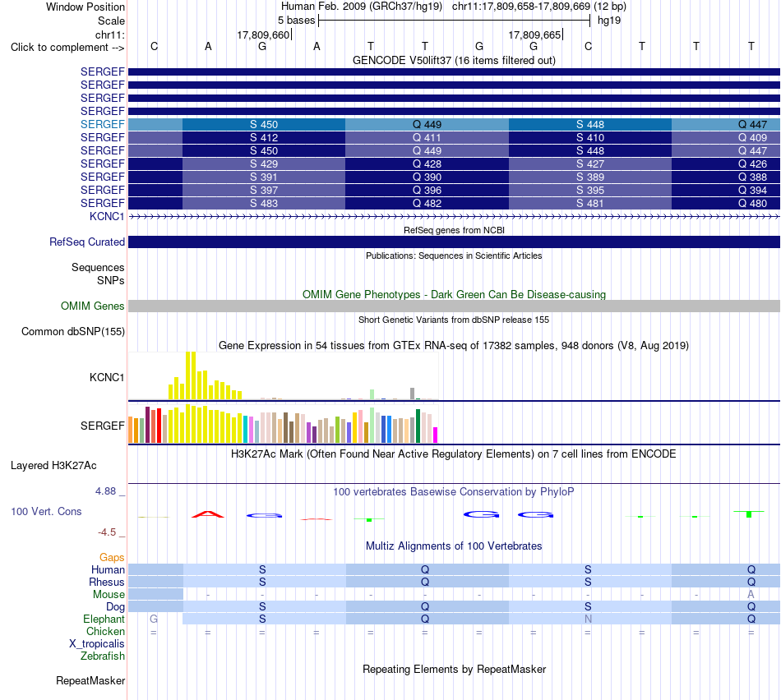Screen dimensions: 781x700
Task: Select codon S 450 in light-blue SERGEF row
Action: [264, 124]
